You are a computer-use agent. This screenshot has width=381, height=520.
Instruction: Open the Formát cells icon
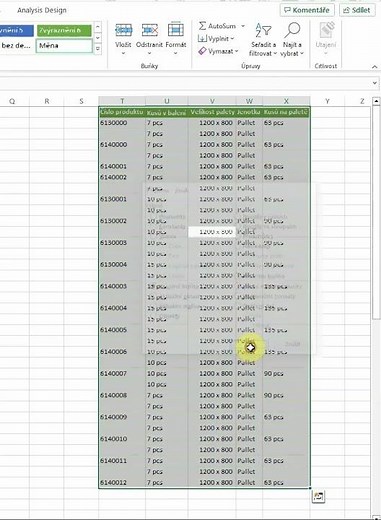(176, 30)
